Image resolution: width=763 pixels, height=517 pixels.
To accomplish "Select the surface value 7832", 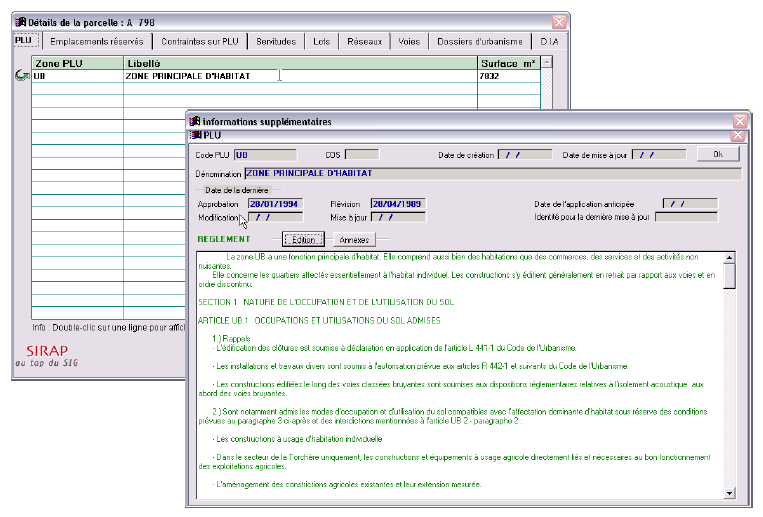I will click(x=509, y=76).
